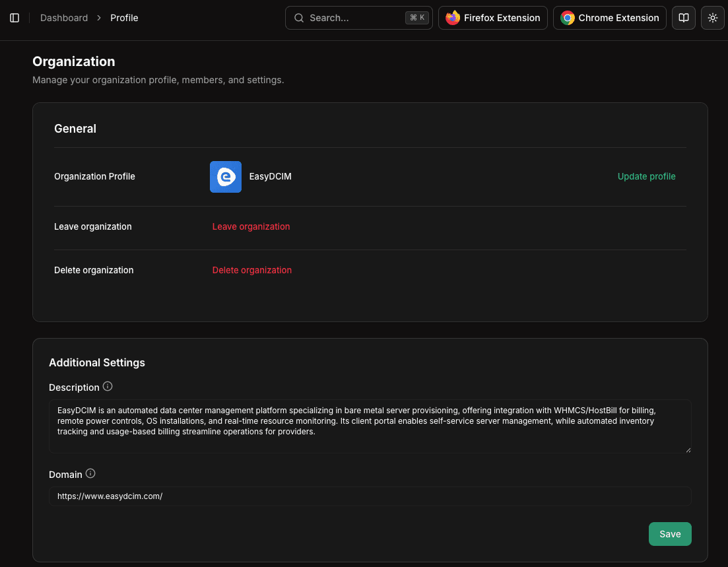This screenshot has width=728, height=567.
Task: Click the Domain field label
Action: (x=65, y=475)
